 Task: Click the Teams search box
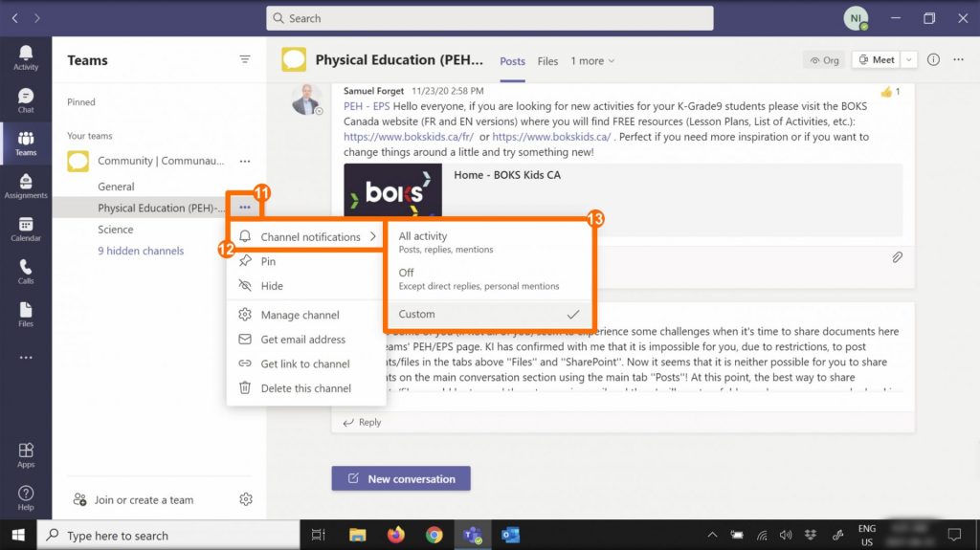click(x=489, y=18)
